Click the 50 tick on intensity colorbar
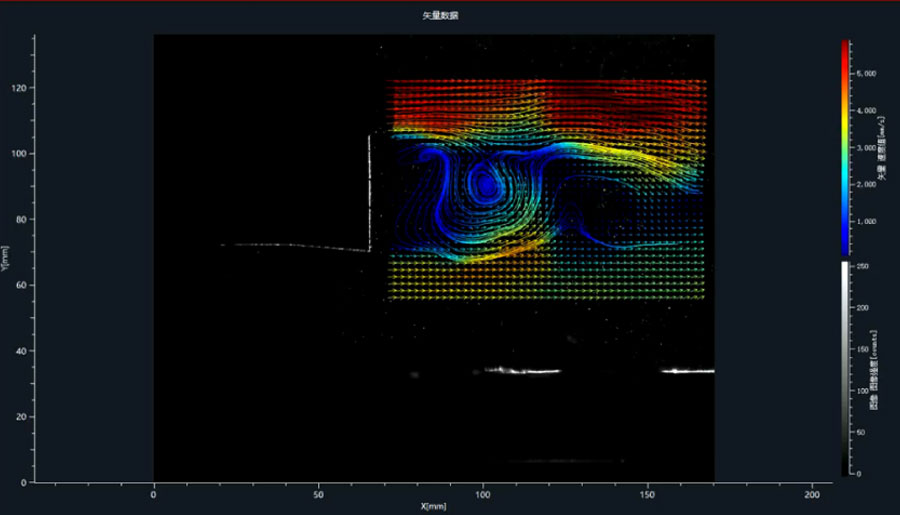The height and width of the screenshot is (515, 900). 862,433
